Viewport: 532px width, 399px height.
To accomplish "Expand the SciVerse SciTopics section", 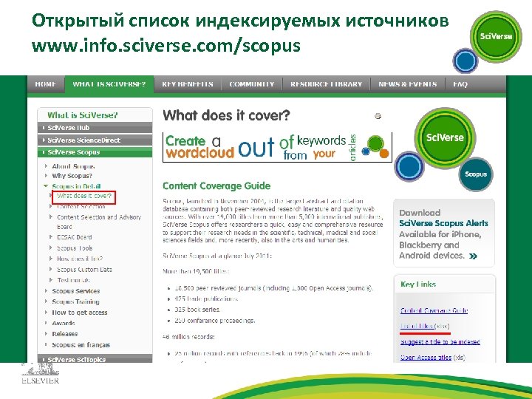I will [95, 359].
